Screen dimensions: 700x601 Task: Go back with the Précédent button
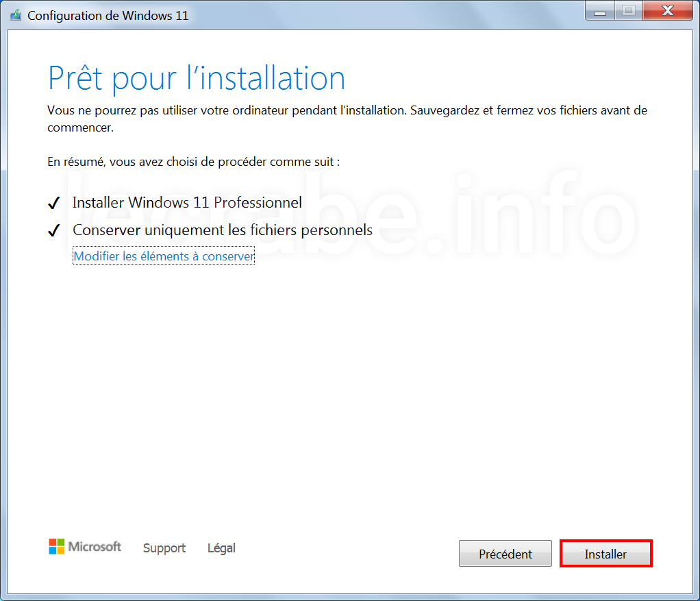click(505, 554)
